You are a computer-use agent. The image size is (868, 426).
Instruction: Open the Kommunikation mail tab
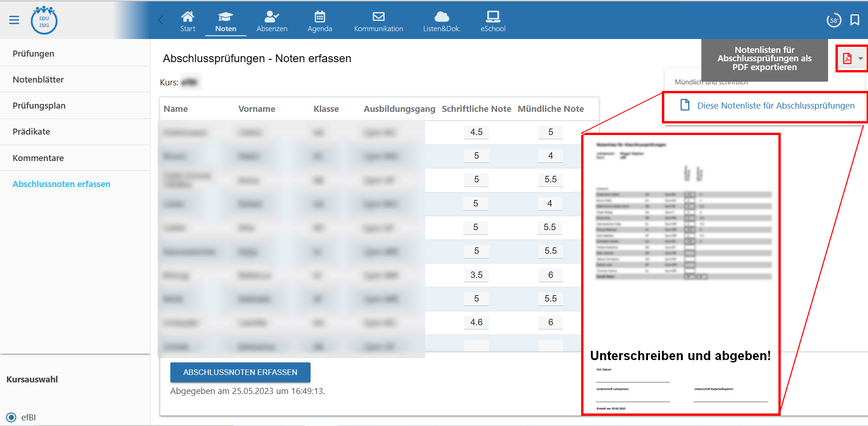(378, 21)
